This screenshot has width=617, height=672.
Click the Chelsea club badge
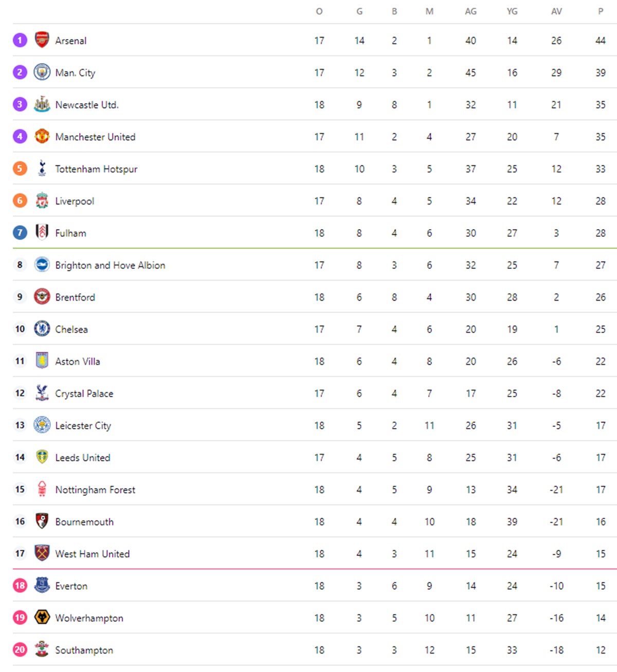42,328
